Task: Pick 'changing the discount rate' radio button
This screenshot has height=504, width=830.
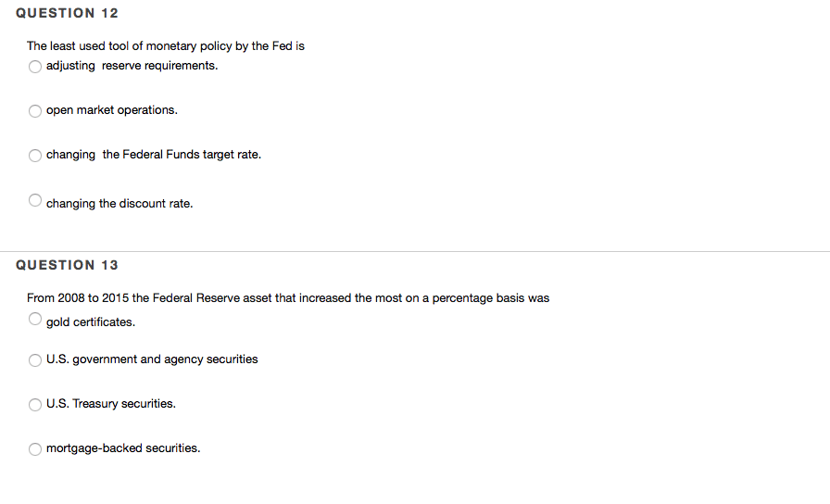Action: point(35,200)
